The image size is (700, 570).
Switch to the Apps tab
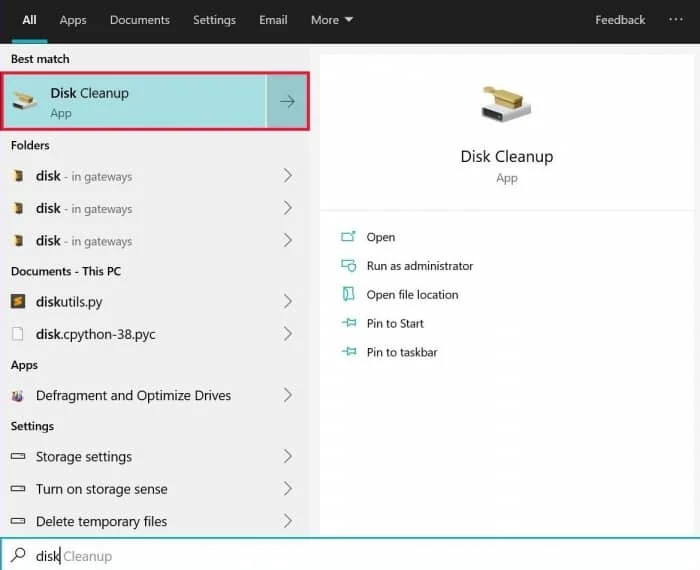coord(73,20)
